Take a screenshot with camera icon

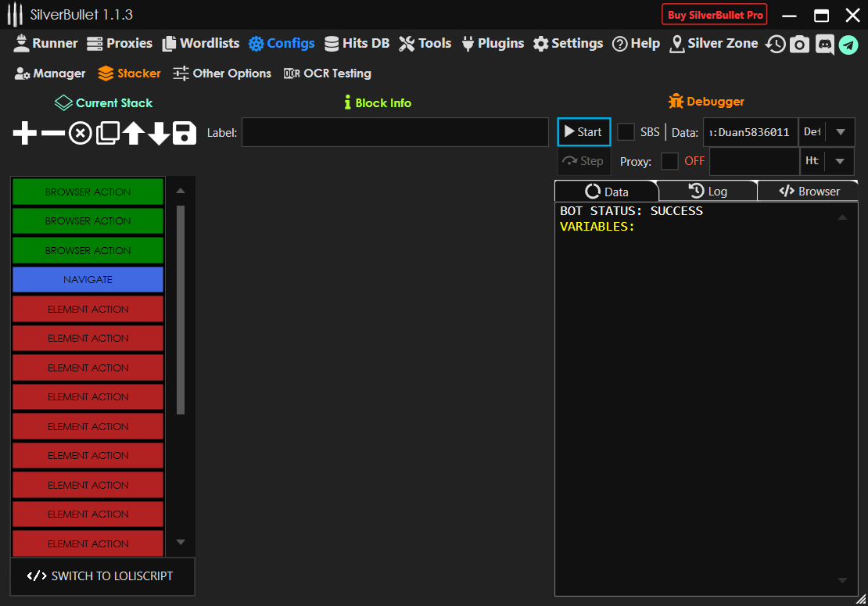[799, 45]
